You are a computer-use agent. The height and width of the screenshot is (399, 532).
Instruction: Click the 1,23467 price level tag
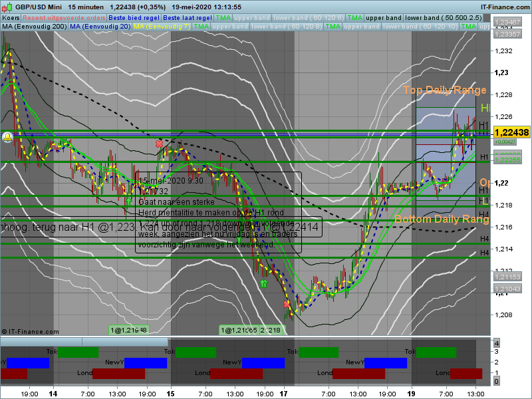(507, 23)
